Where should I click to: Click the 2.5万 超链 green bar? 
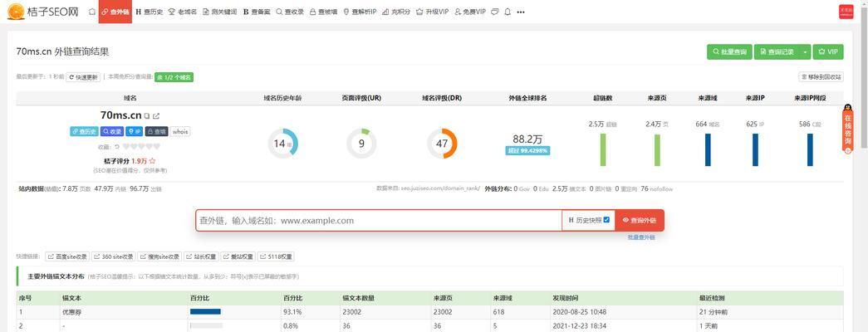(603, 149)
